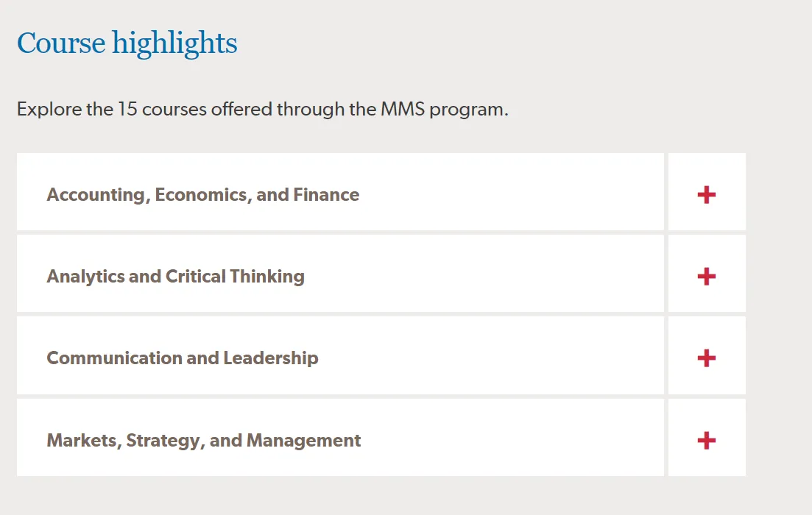Click the red plus icon beside Markets, Strategy, and Management
Viewport: 812px width, 515px height.
(x=706, y=441)
